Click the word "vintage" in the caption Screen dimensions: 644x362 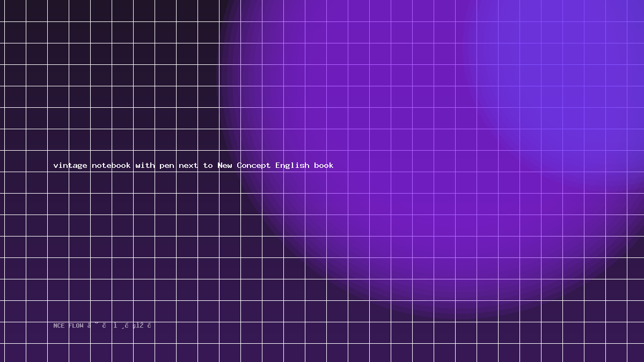(70, 165)
